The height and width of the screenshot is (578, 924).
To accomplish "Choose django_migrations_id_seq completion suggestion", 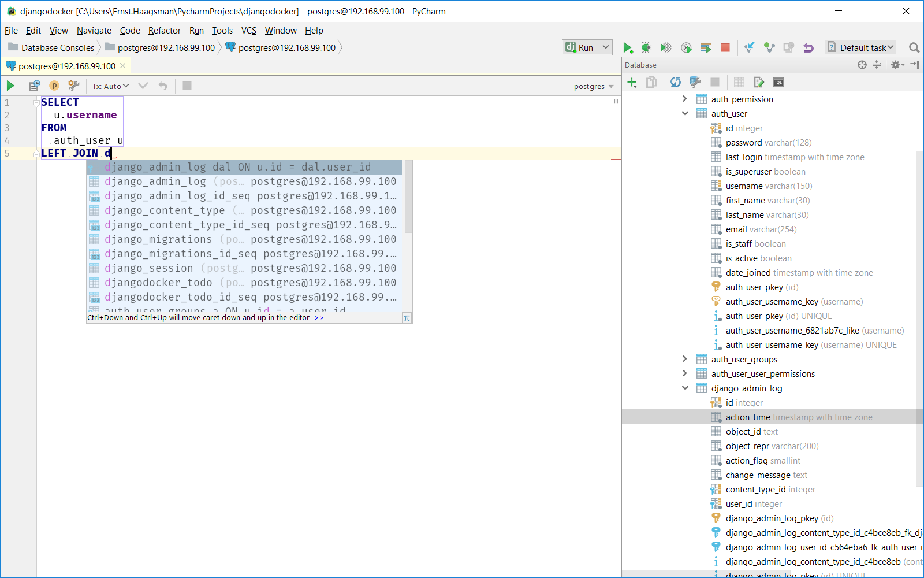I will tap(244, 254).
